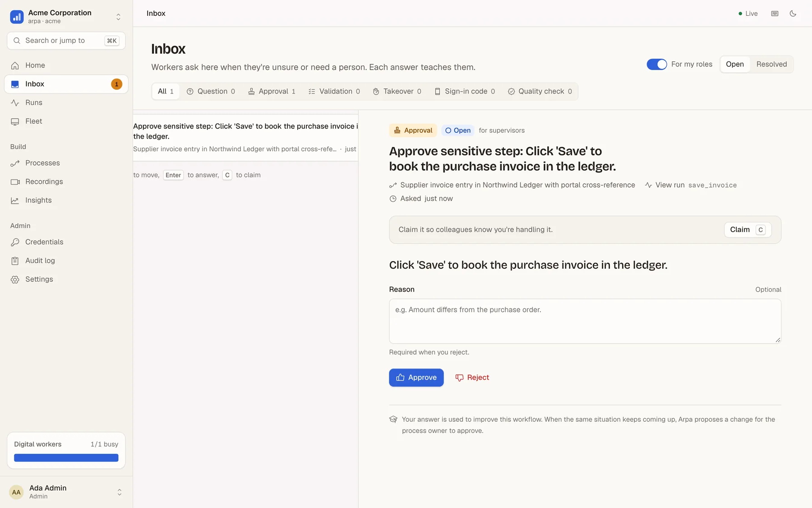Viewport: 812px width, 508px height.
Task: Select the Sign-in code tab
Action: point(465,92)
